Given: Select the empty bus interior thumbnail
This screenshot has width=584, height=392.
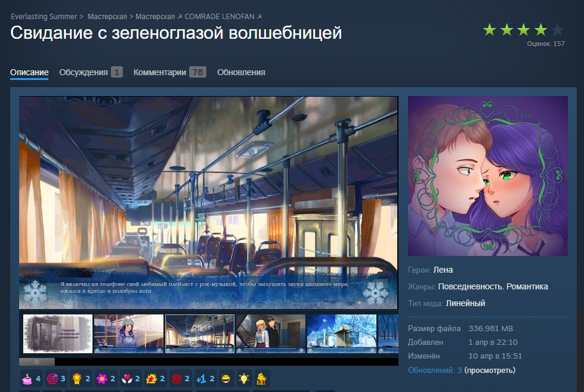Looking at the screenshot, I should click(200, 334).
